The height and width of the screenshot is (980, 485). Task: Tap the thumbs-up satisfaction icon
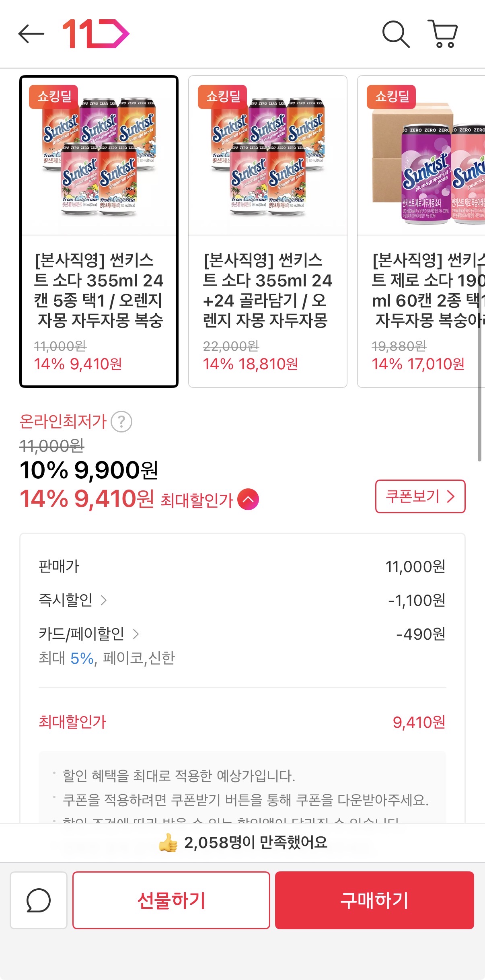pyautogui.click(x=168, y=842)
